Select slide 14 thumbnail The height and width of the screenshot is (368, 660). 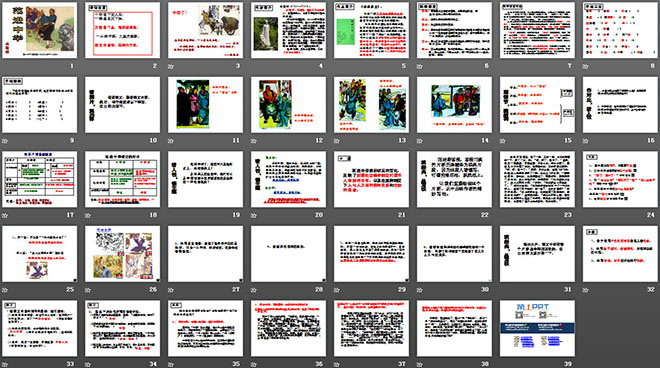(454, 104)
